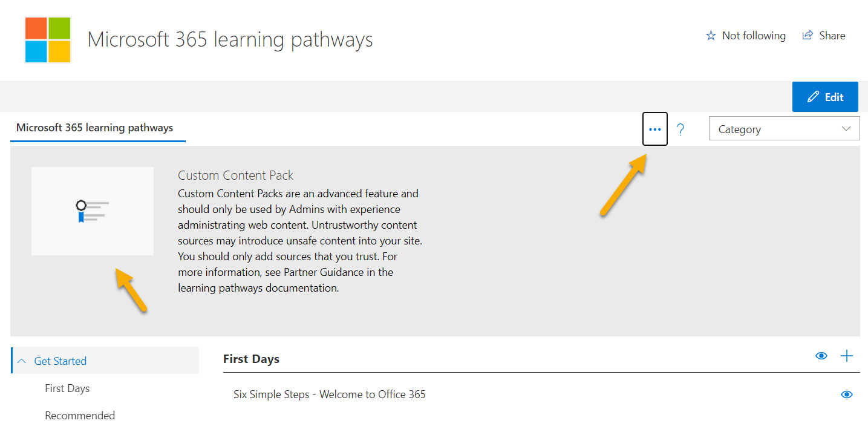Open Recommended in left navigation
This screenshot has width=868, height=432.
tap(80, 416)
